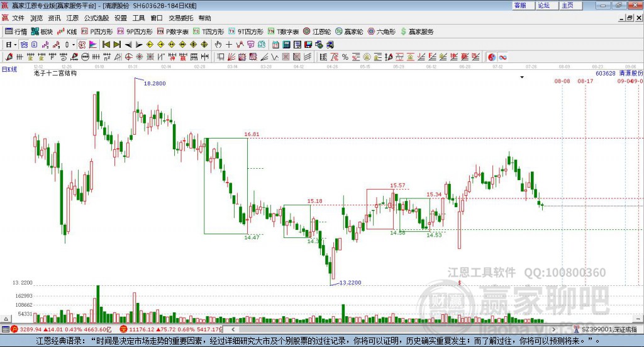The image size is (644, 347).
Task: Click the zigzag wave line tool icon
Action: (275, 57)
